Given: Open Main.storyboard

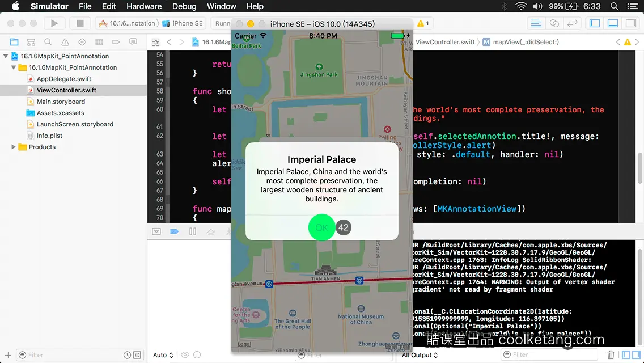Looking at the screenshot, I should click(61, 102).
